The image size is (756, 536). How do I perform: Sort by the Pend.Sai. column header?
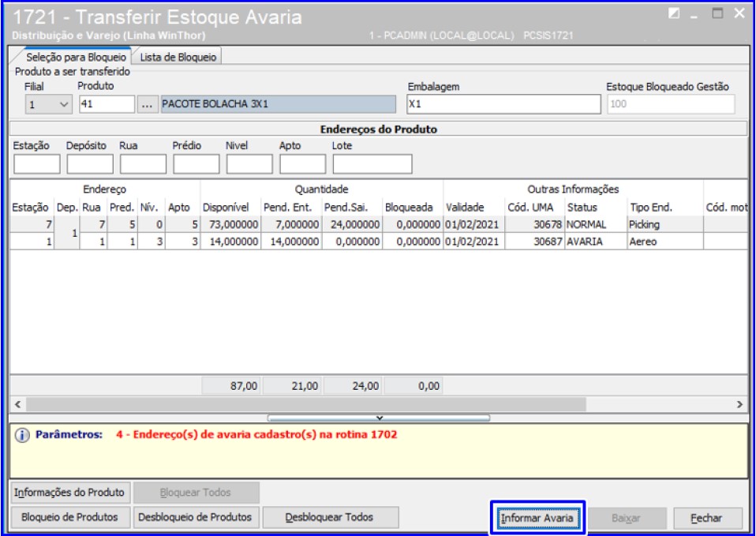tap(352, 208)
